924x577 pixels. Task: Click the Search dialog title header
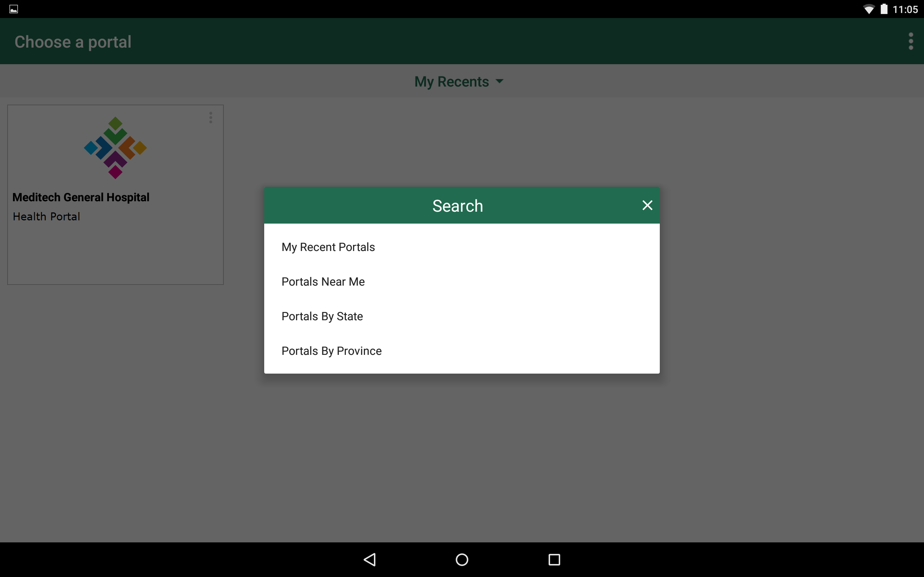point(457,206)
